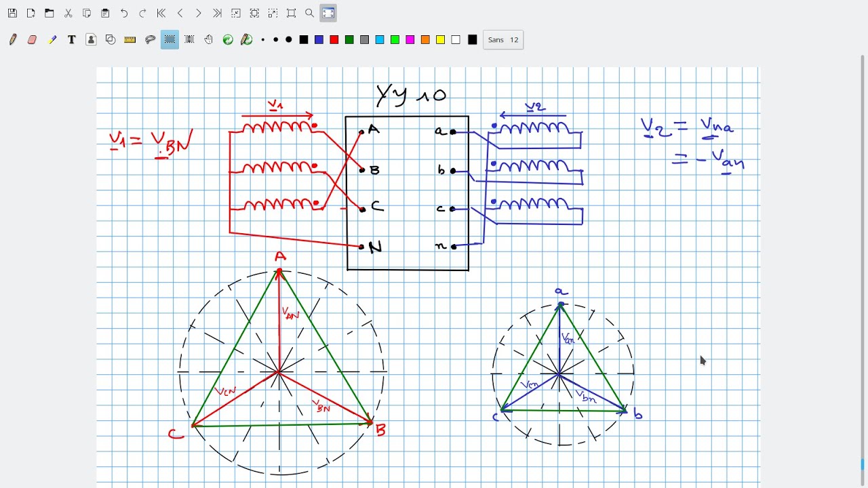Open an existing file via folder icon

tap(50, 13)
